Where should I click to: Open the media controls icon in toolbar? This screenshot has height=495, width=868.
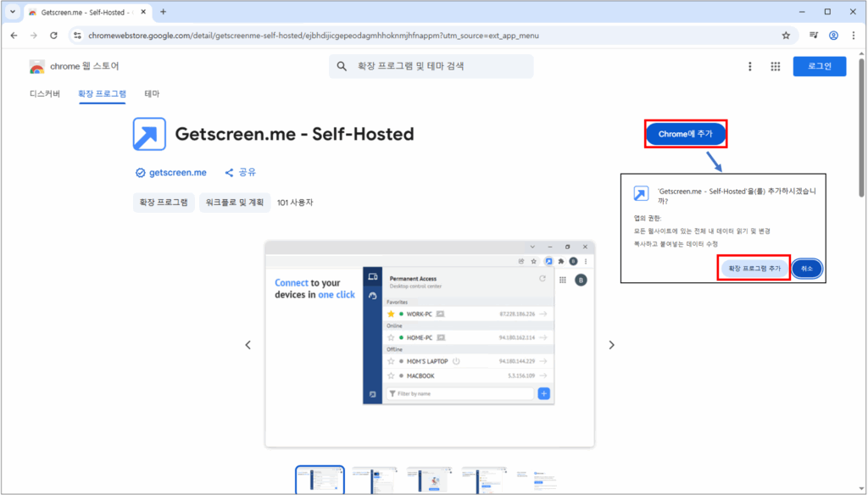click(x=813, y=36)
